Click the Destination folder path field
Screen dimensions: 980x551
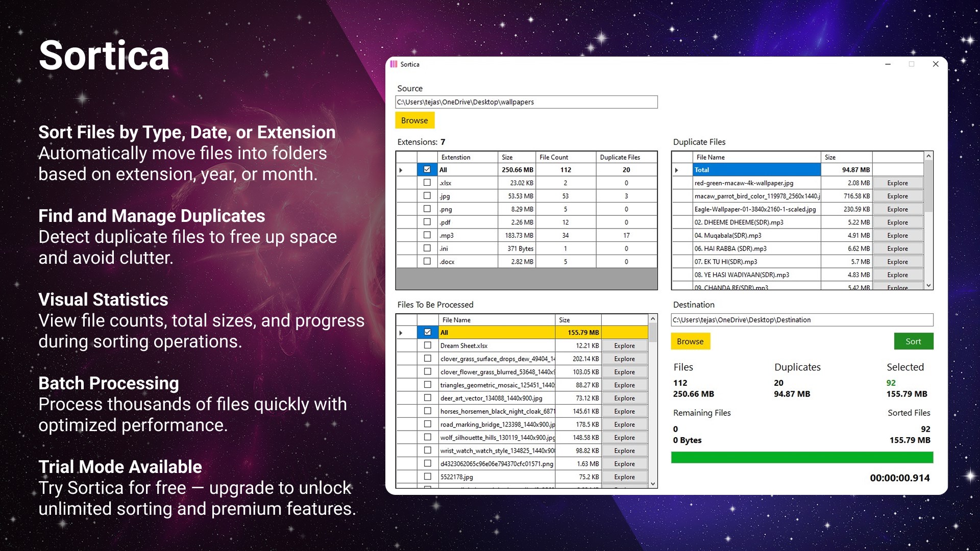click(802, 320)
